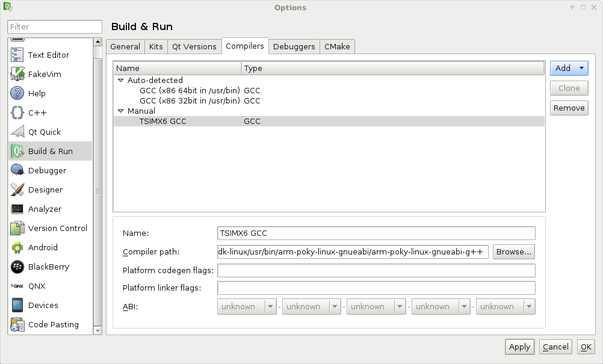Click the QNX logo icon

(x=17, y=286)
